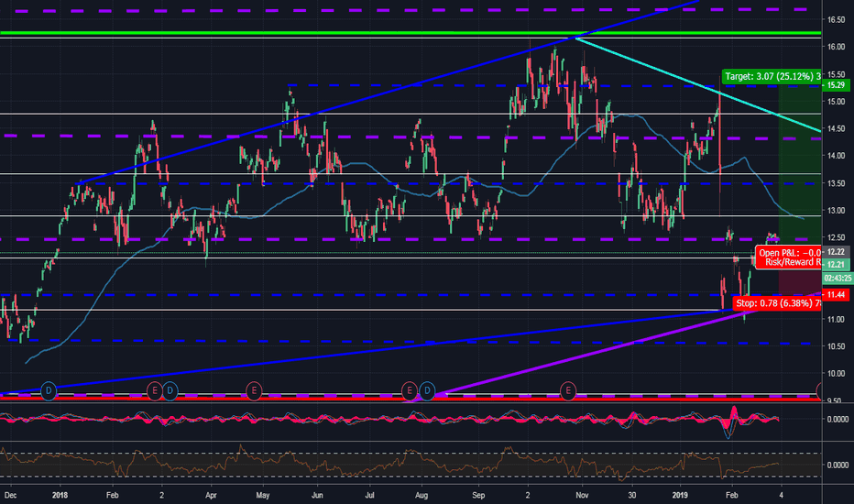The height and width of the screenshot is (504, 854).
Task: Click the 14.00 price axis label
Action: point(836,156)
